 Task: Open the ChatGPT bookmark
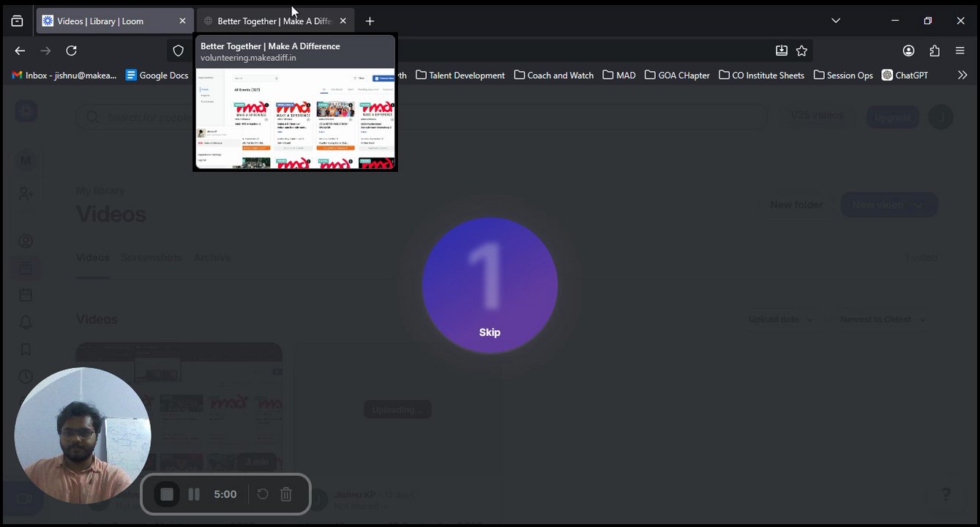905,75
